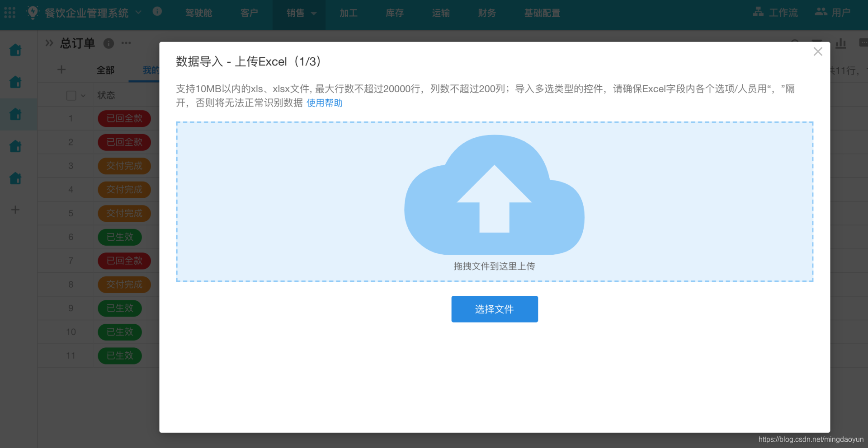Click 已生效 status tag in row 10

click(120, 332)
